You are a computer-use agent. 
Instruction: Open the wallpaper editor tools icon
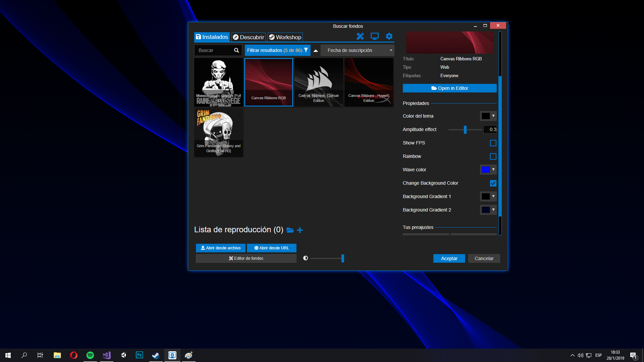[360, 36]
